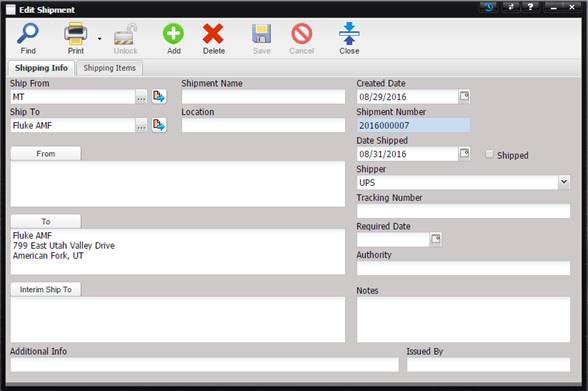Expand the Print options arrow
Screen dimensions: 588x391
click(99, 39)
